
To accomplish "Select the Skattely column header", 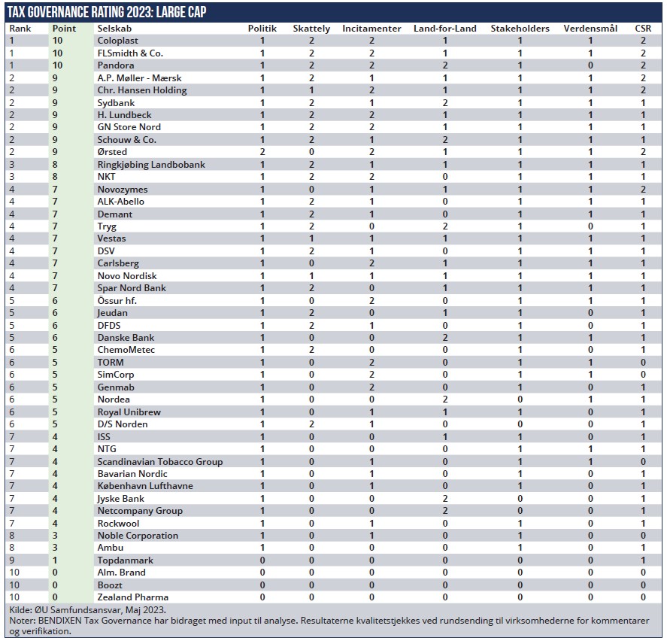I will click(311, 29).
